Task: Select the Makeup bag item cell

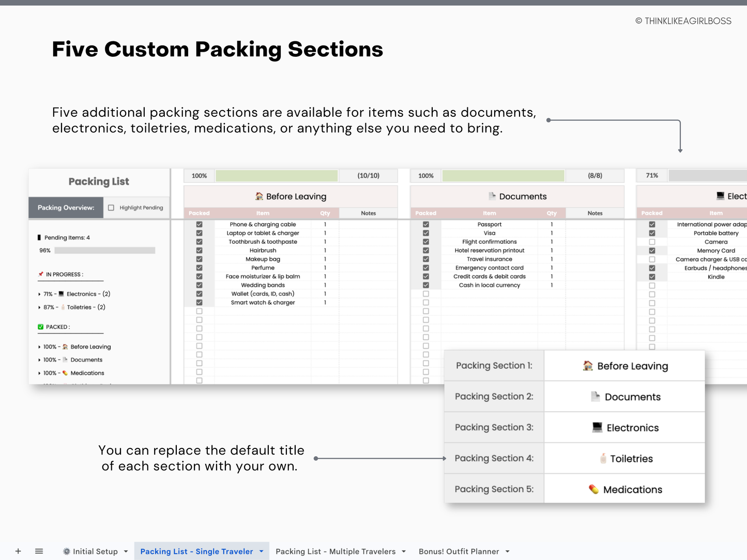Action: point(263,259)
